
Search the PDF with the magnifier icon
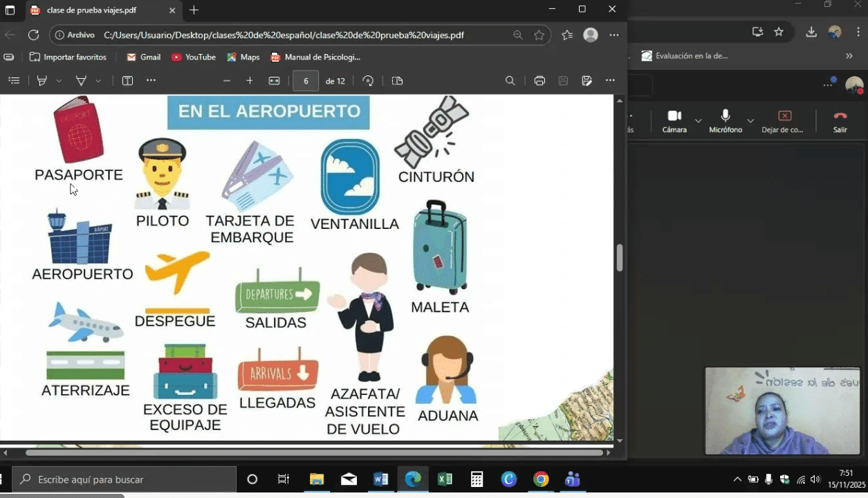(510, 81)
